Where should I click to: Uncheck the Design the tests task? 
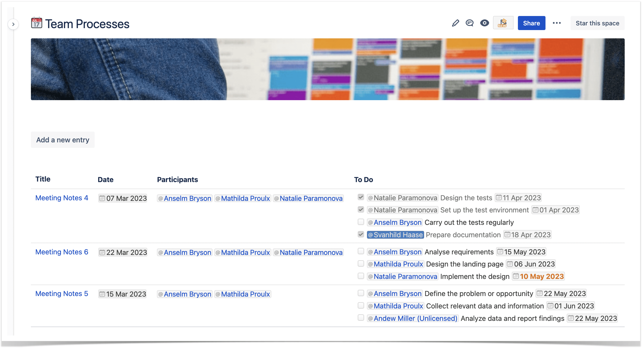tap(361, 197)
